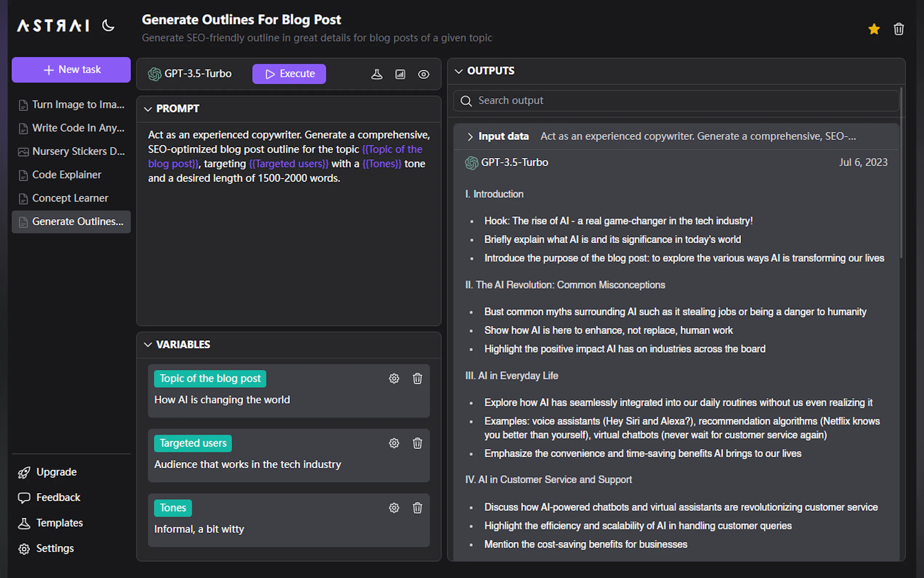Open the chart panel icon
Image resolution: width=924 pixels, height=578 pixels.
click(x=400, y=74)
